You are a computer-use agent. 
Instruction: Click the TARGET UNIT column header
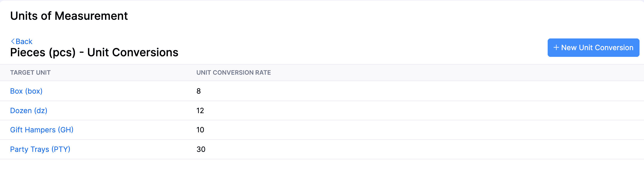[30, 73]
